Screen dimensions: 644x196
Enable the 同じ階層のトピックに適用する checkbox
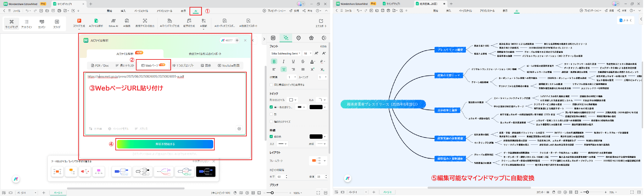pyautogui.click(x=271, y=85)
